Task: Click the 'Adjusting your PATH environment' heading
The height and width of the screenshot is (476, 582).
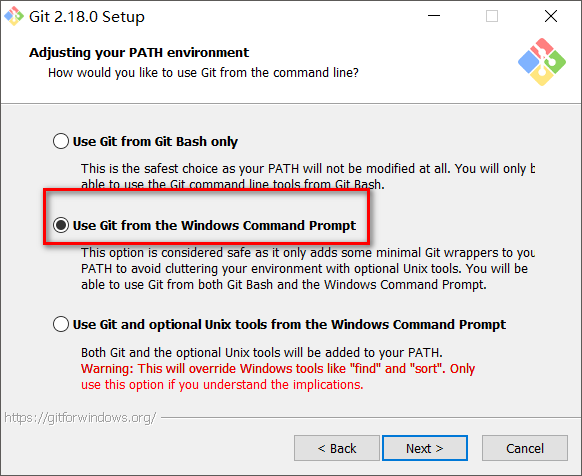Action: click(x=139, y=53)
